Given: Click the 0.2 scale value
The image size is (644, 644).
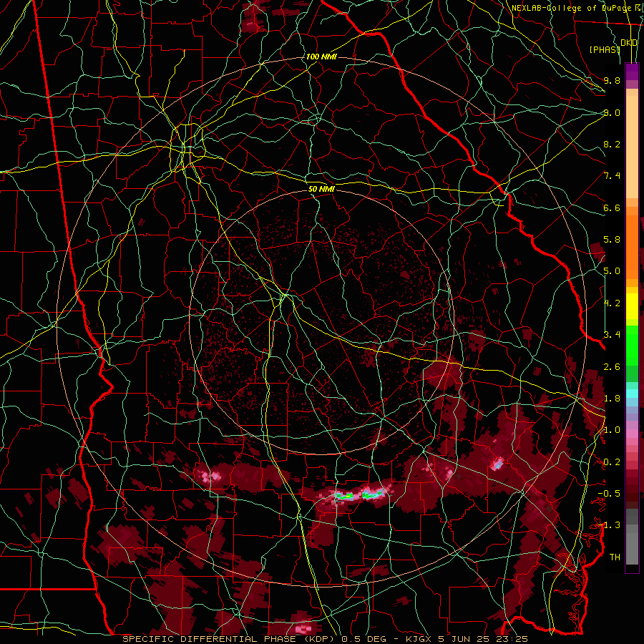Looking at the screenshot, I should point(612,462).
